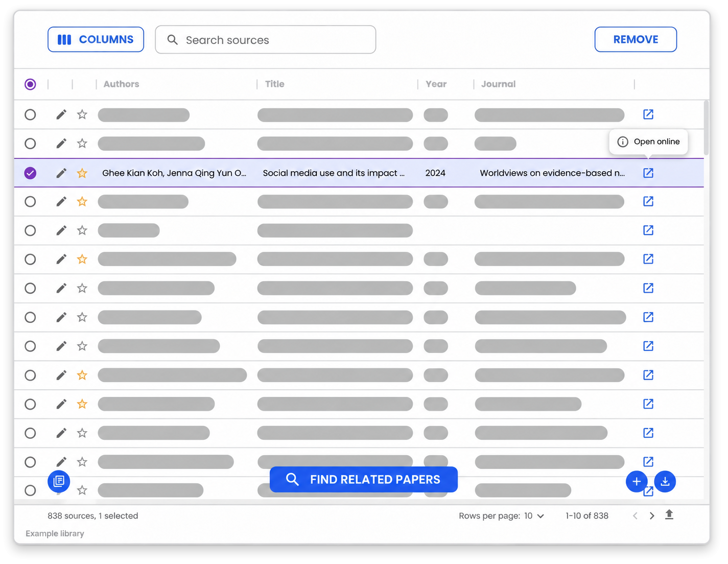This screenshot has height=564, width=728.
Task: Click FIND RELATED PAPERS
Action: coord(364,479)
